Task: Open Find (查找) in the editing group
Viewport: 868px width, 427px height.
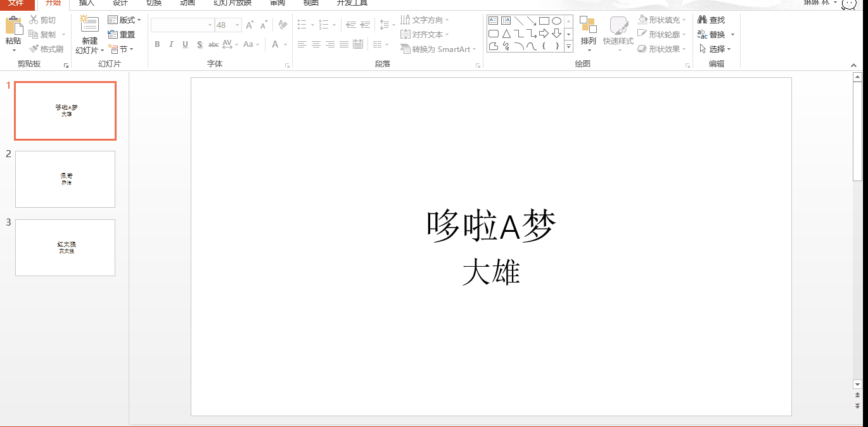Action: pyautogui.click(x=711, y=19)
